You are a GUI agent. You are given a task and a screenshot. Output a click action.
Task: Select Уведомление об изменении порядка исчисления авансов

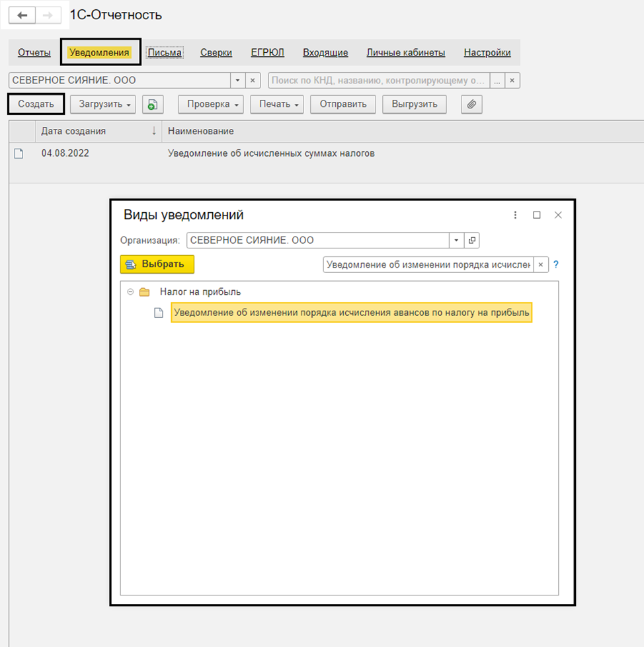coord(352,313)
